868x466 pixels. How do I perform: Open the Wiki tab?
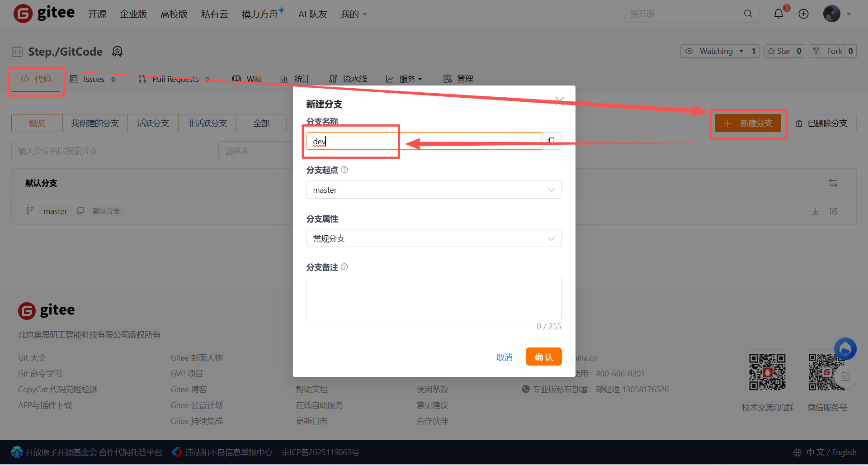click(x=247, y=79)
